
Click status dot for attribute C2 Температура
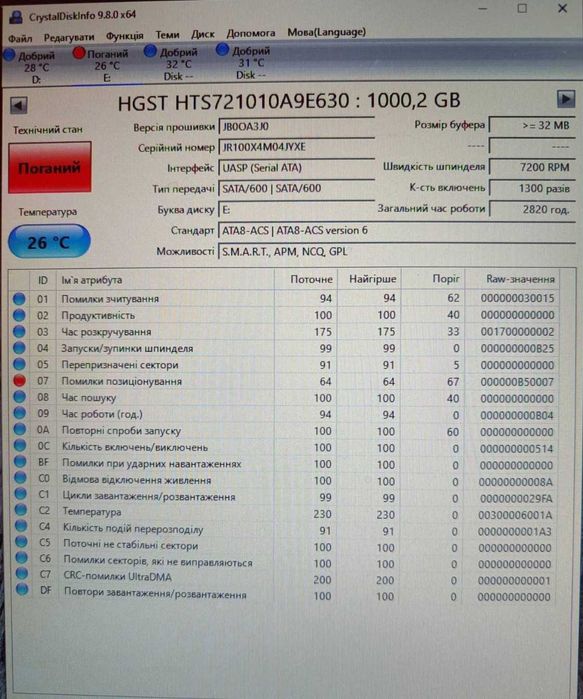click(x=21, y=510)
